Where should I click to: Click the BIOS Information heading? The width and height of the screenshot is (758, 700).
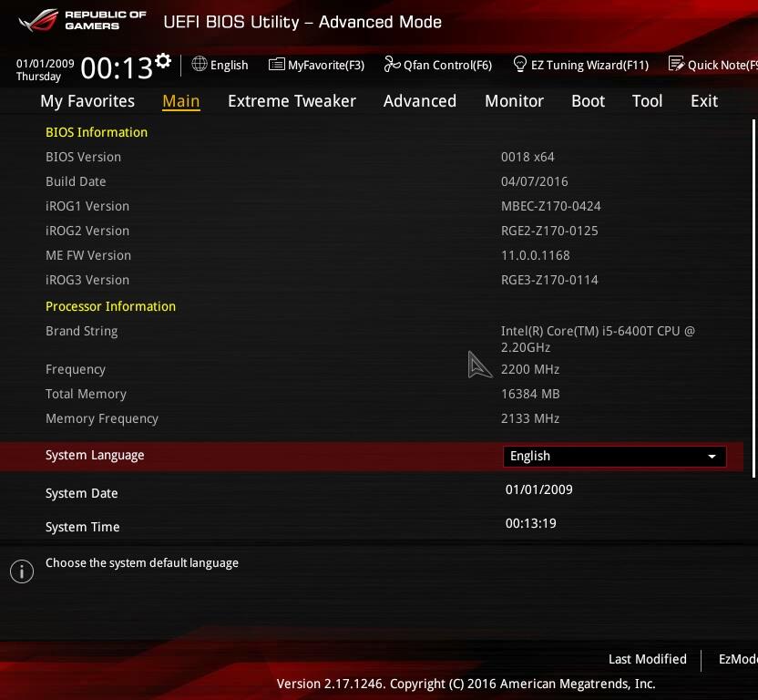coord(97,132)
